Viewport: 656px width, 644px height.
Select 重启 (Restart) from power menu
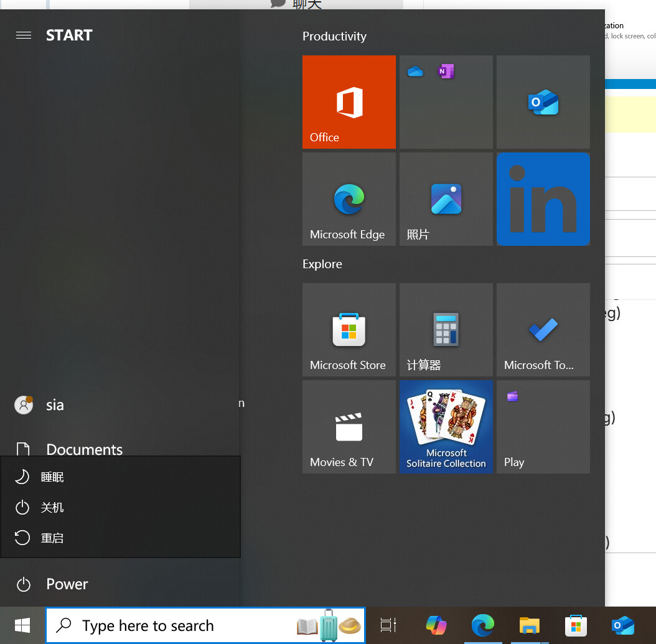click(x=121, y=538)
